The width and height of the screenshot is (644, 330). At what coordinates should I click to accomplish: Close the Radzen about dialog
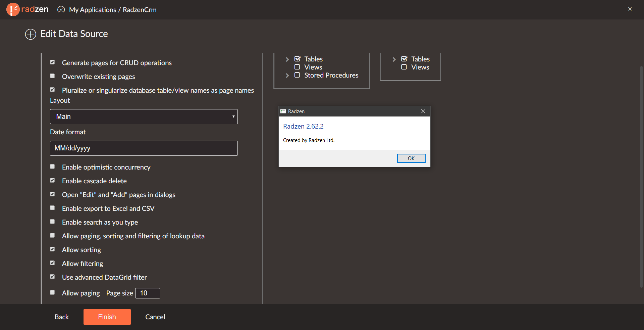[x=423, y=111]
